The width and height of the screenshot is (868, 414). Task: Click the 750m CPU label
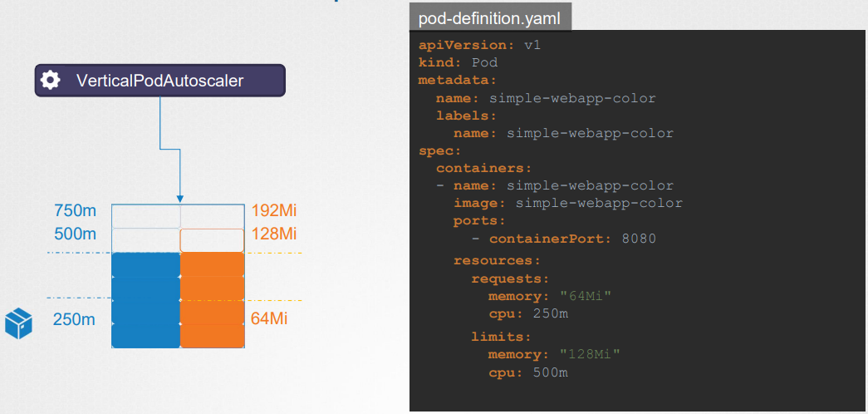click(76, 211)
